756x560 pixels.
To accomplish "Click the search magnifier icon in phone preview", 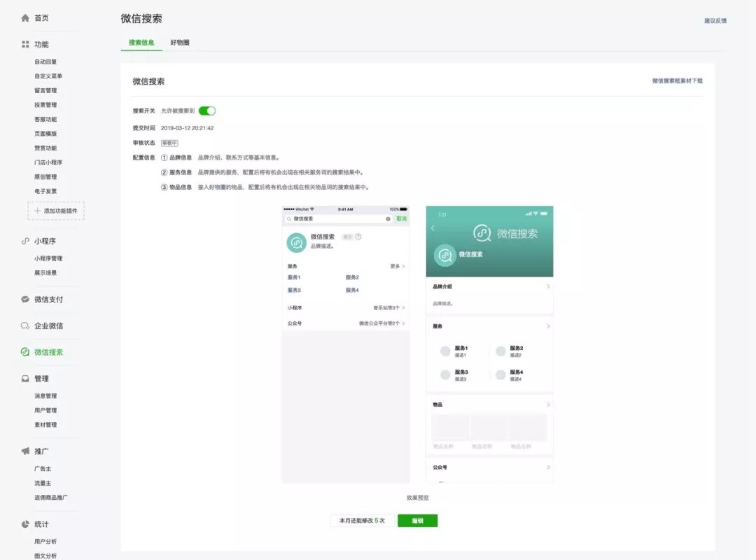I will pos(289,219).
